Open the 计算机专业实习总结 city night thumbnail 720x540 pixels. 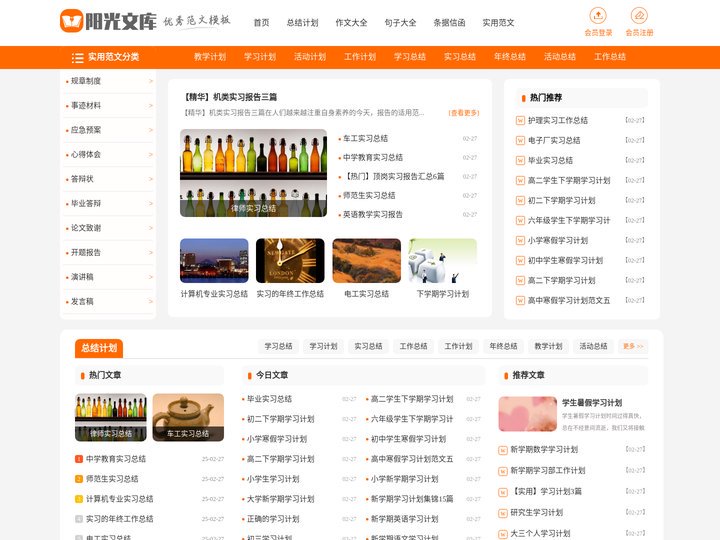click(x=214, y=261)
